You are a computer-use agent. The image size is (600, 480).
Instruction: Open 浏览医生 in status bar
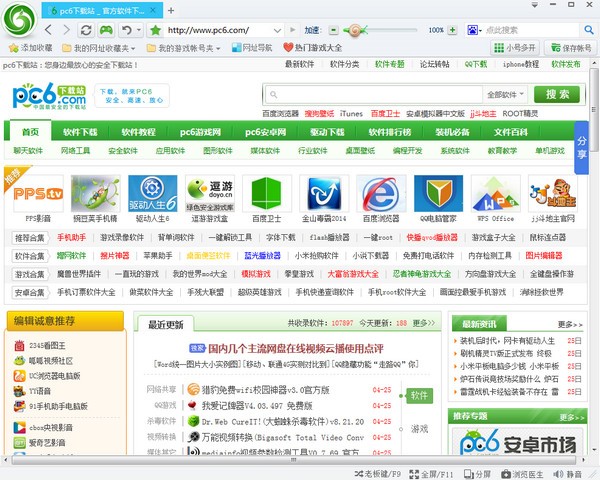click(522, 474)
